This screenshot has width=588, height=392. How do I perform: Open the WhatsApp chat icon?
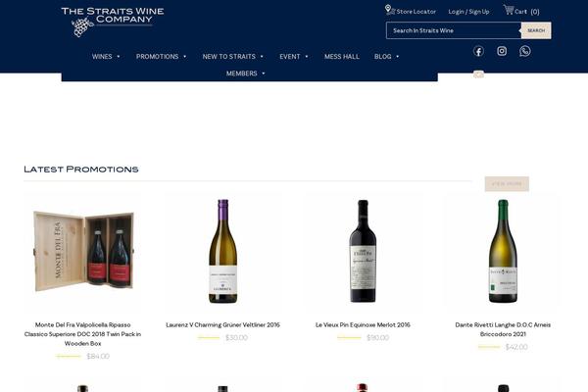pyautogui.click(x=525, y=51)
